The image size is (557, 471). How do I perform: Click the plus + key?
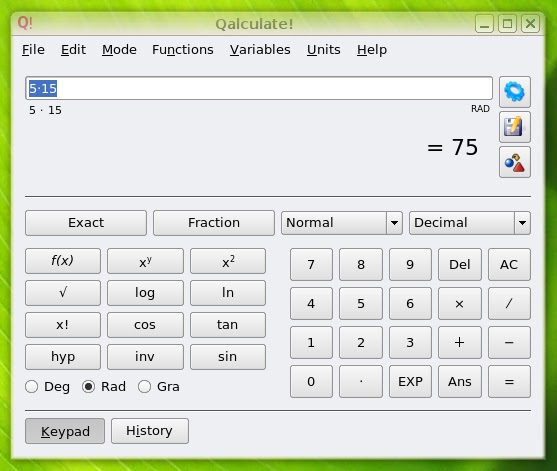(460, 343)
